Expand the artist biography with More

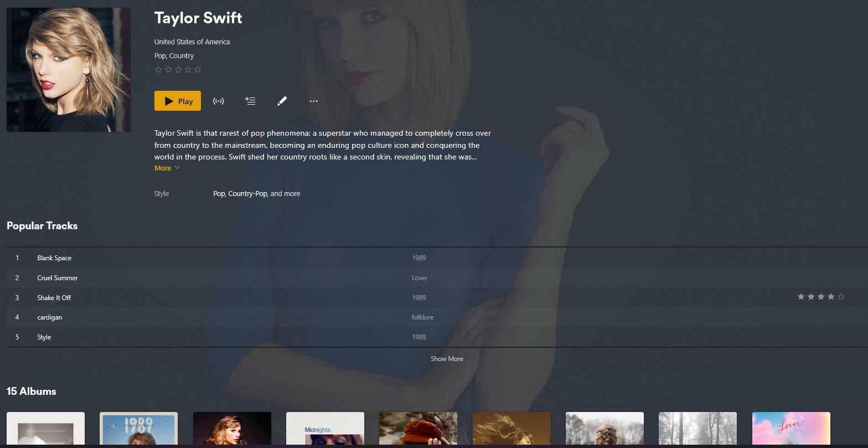click(167, 168)
